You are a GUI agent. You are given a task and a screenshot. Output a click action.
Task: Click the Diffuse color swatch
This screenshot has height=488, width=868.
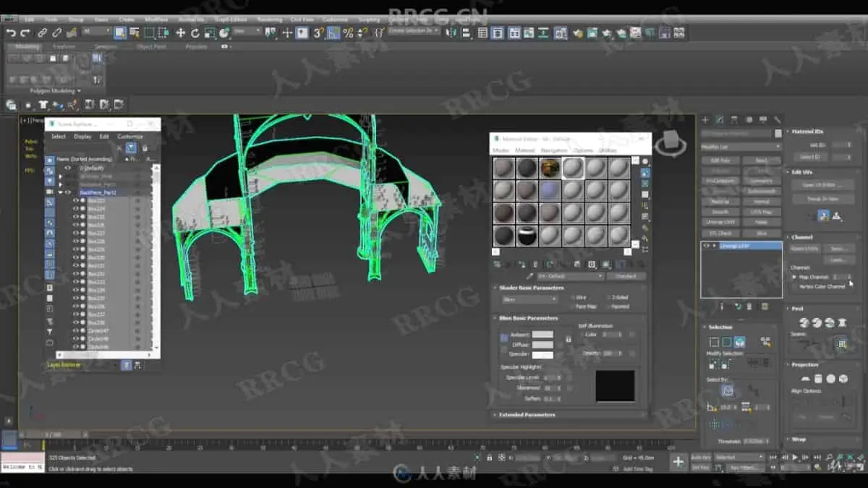coord(542,345)
